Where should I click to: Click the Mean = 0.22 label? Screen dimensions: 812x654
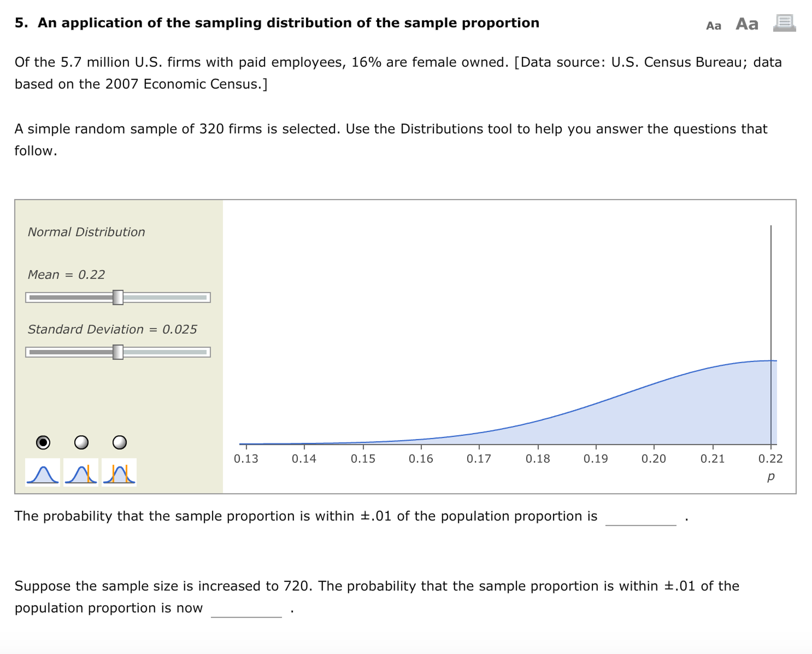click(66, 274)
